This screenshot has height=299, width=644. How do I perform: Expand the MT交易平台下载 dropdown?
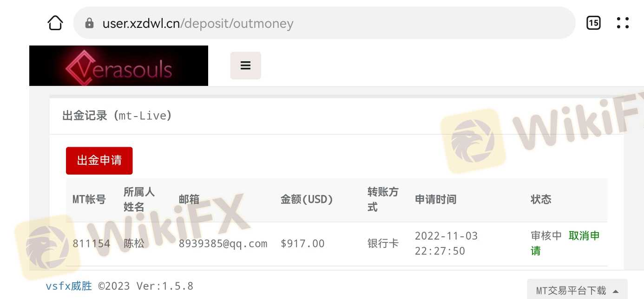pos(577,291)
